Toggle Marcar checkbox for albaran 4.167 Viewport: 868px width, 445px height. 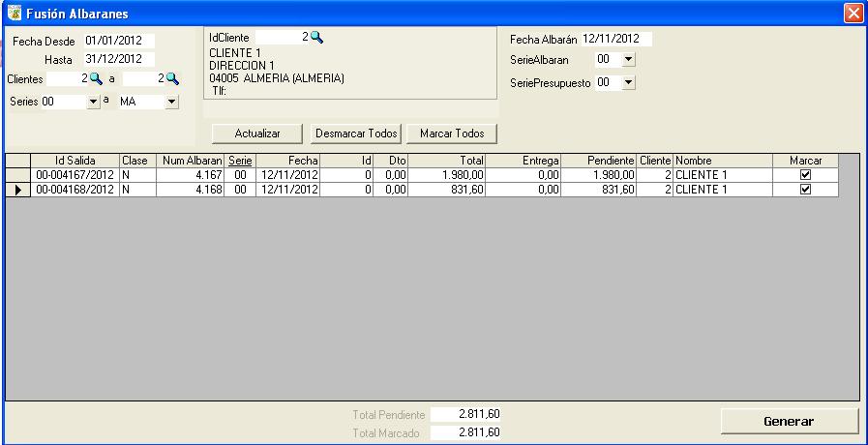tap(805, 175)
